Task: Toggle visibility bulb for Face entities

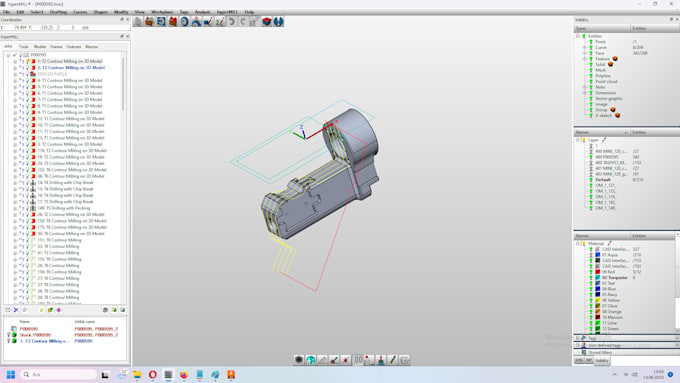Action: 591,53
